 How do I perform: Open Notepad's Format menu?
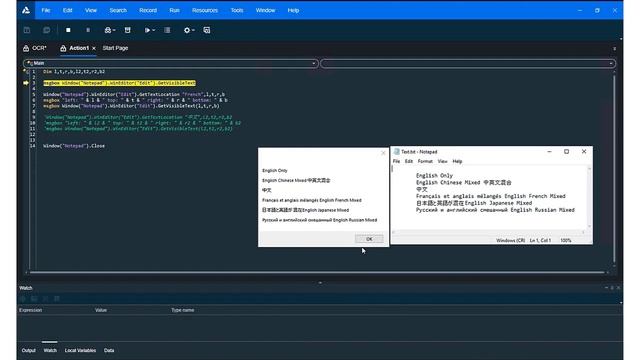pyautogui.click(x=425, y=161)
